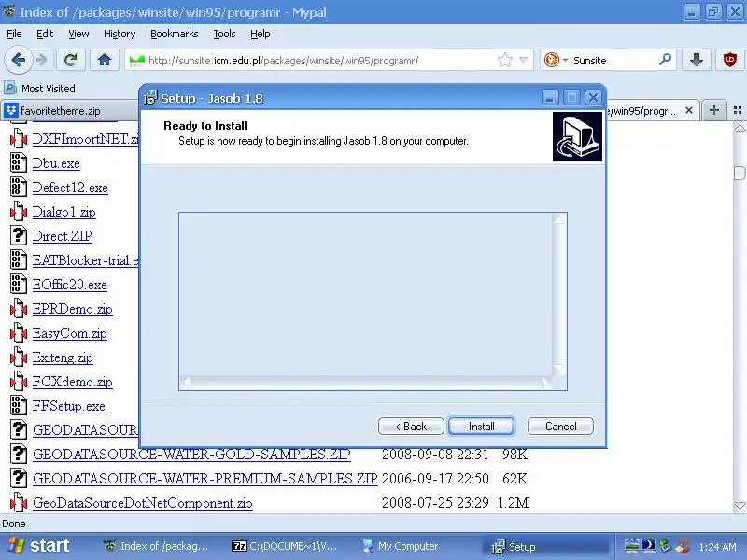The image size is (747, 560).
Task: Open the EPRDemo.zip link
Action: click(73, 309)
